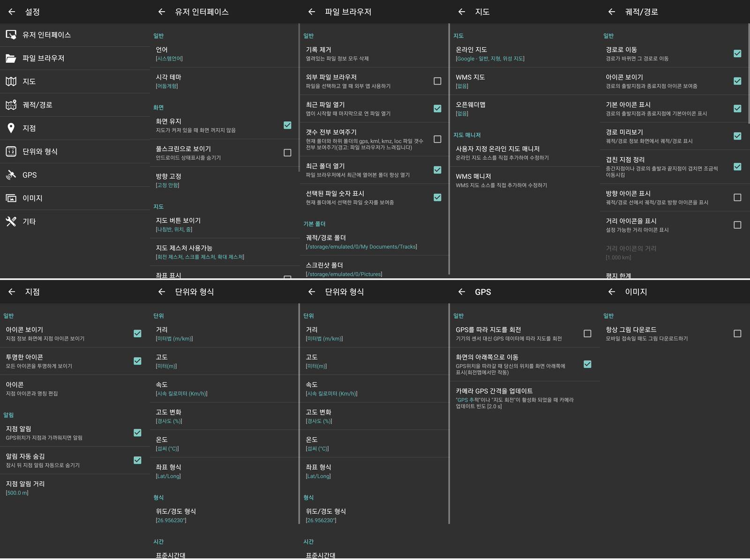
Task: Open 경로 미리보기 setting row
Action: 674,136
